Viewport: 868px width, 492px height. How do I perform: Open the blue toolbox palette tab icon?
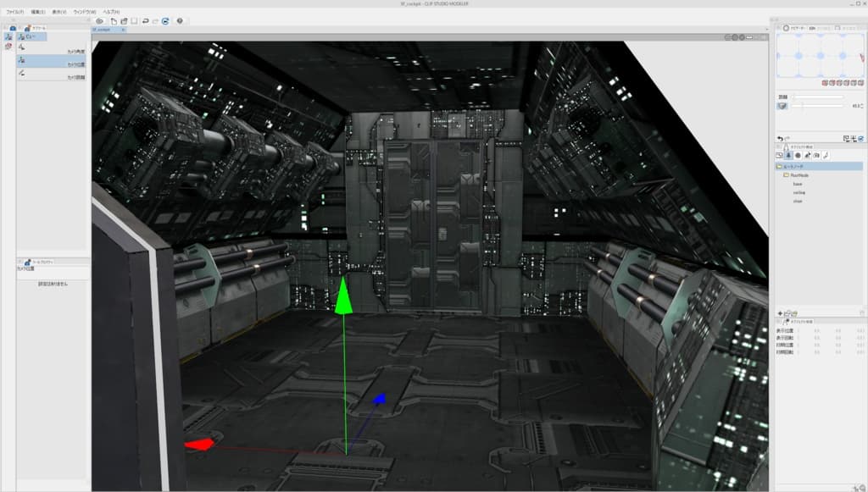coord(12,28)
